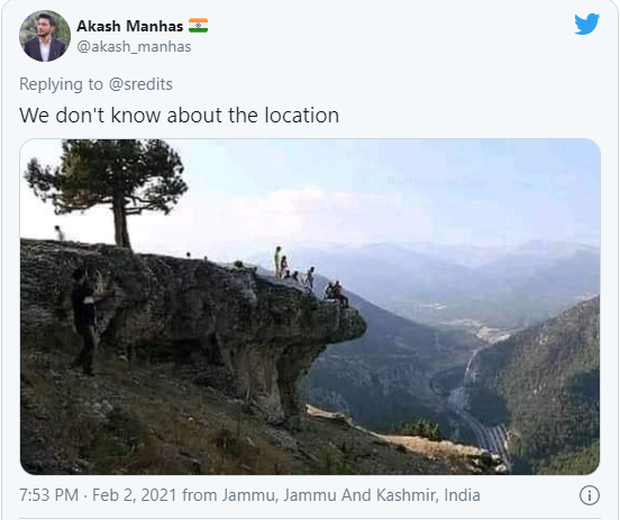Open the embedded cliff photo

click(310, 306)
